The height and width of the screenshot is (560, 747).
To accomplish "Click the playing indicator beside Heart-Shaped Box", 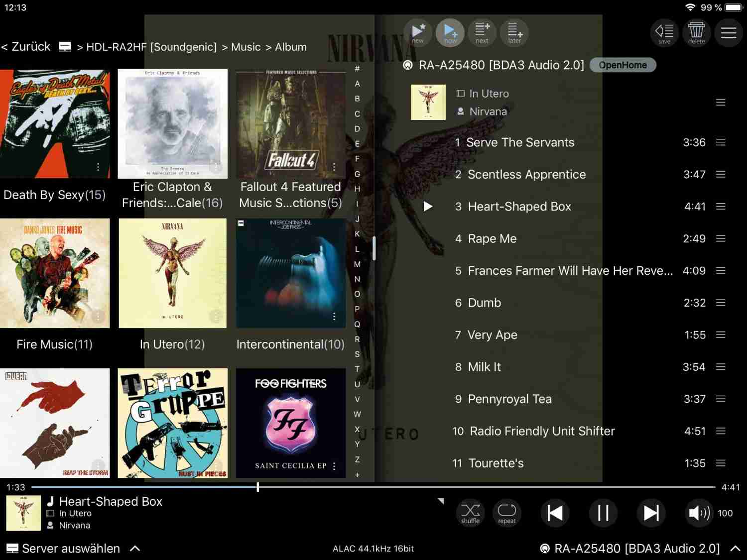I will point(428,206).
